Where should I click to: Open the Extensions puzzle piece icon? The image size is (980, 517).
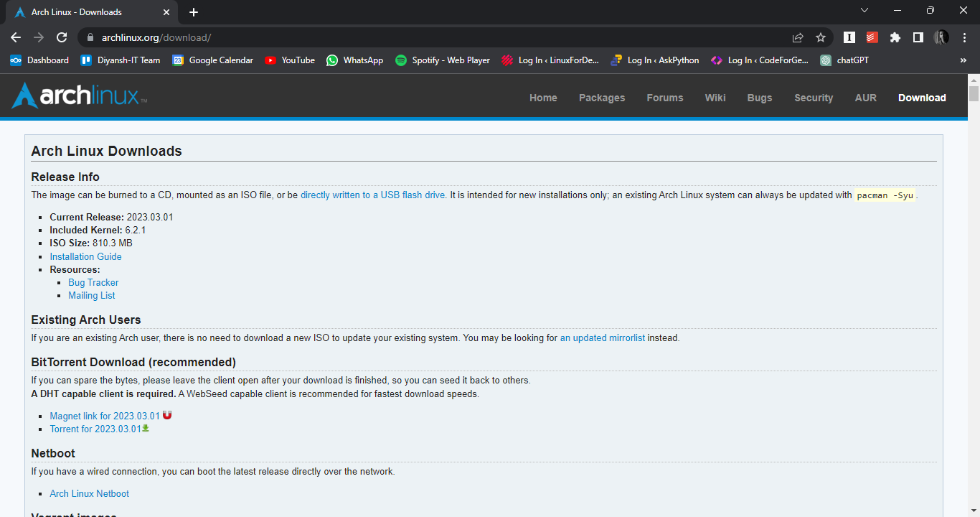coord(895,37)
